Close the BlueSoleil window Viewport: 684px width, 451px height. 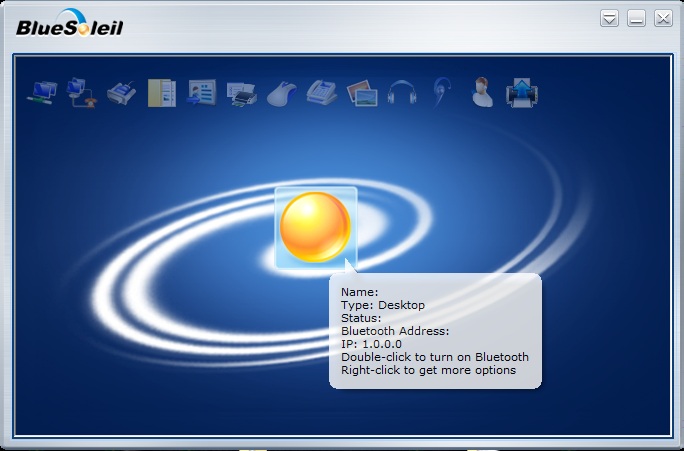[663, 18]
